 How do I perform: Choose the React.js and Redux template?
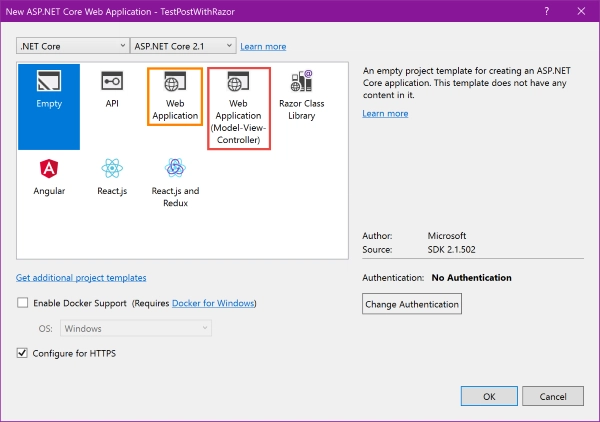[175, 182]
